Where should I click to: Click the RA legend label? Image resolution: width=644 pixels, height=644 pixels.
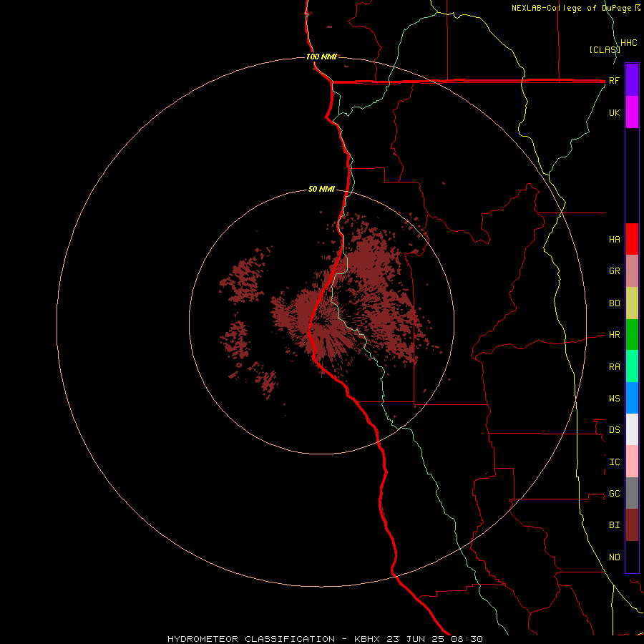point(614,366)
